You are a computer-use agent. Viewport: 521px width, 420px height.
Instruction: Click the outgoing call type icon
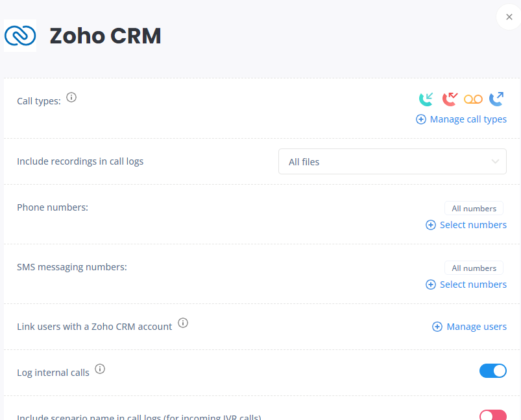(496, 99)
